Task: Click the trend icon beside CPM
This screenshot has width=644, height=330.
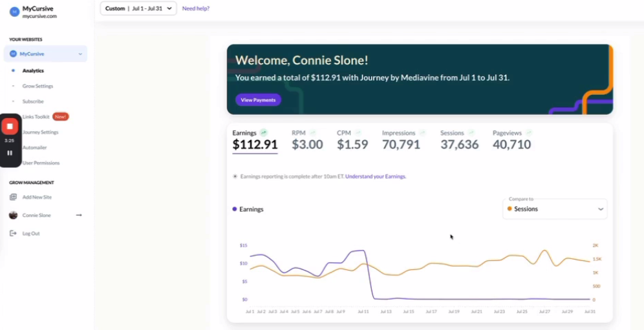Action: 358,132
